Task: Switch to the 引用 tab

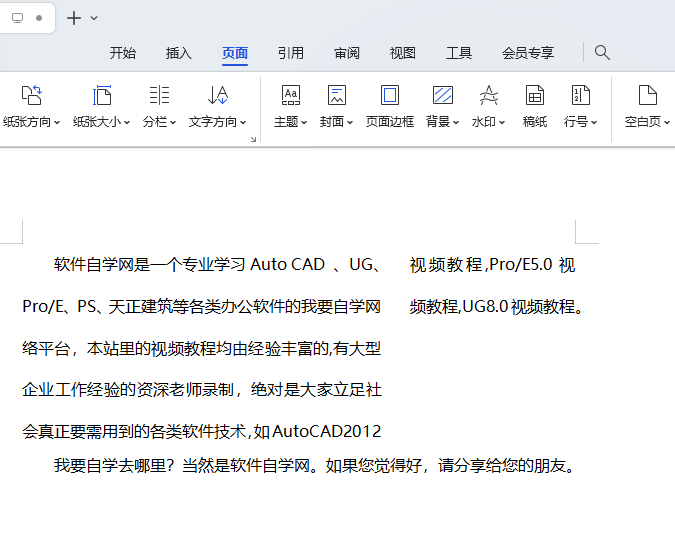Action: point(291,53)
